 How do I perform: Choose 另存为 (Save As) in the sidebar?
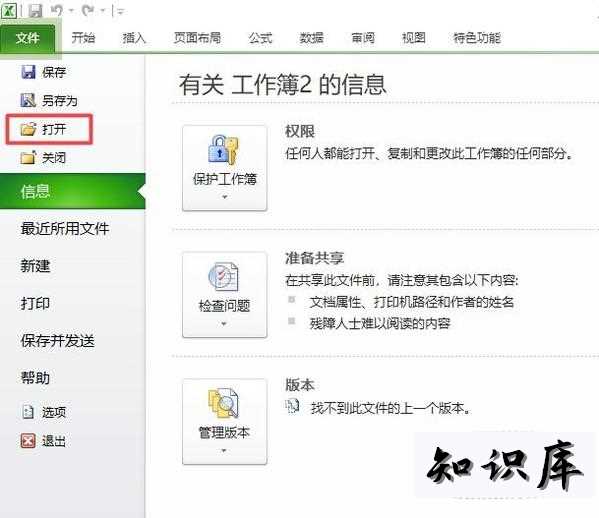tap(49, 100)
